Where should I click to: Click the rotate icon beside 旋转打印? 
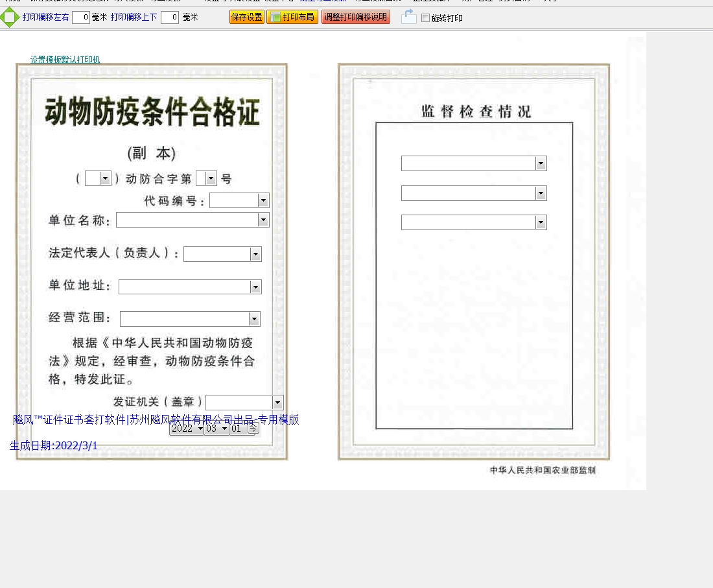pos(408,18)
